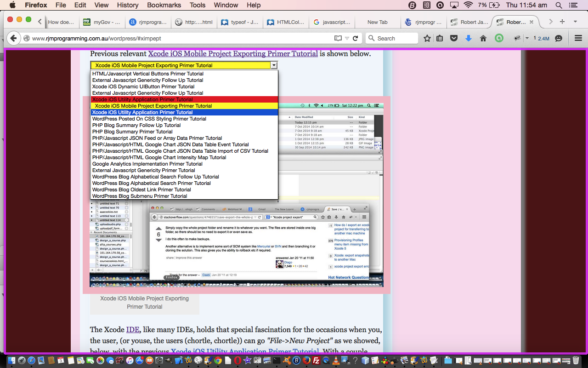Open the IDE link in the paragraph
Screen dimensions: 588x368
133,330
